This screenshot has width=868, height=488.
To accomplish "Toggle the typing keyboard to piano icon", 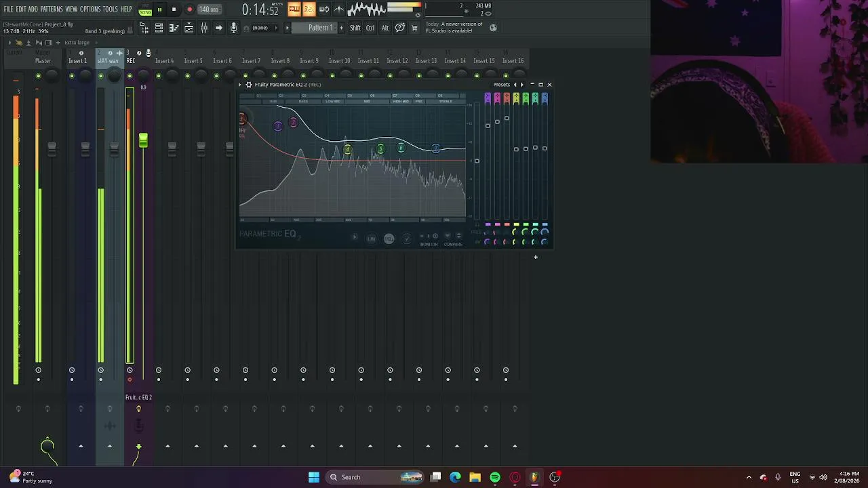I will tap(294, 9).
